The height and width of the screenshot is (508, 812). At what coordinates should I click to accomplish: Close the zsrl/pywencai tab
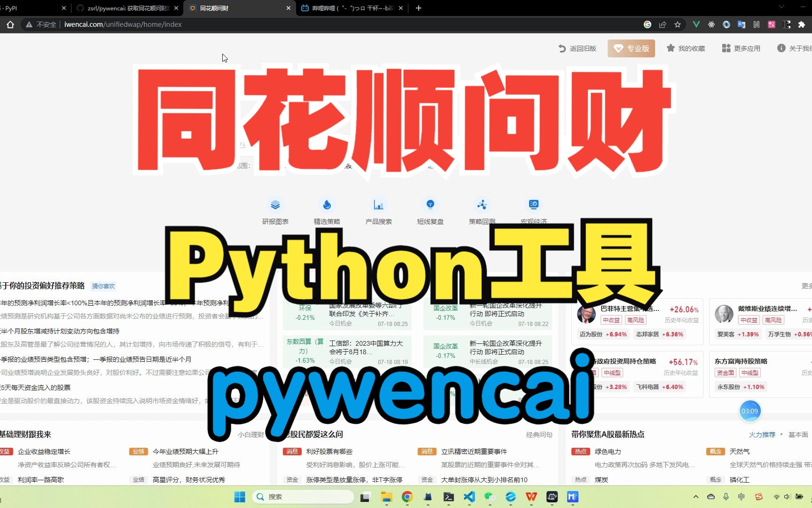point(176,8)
